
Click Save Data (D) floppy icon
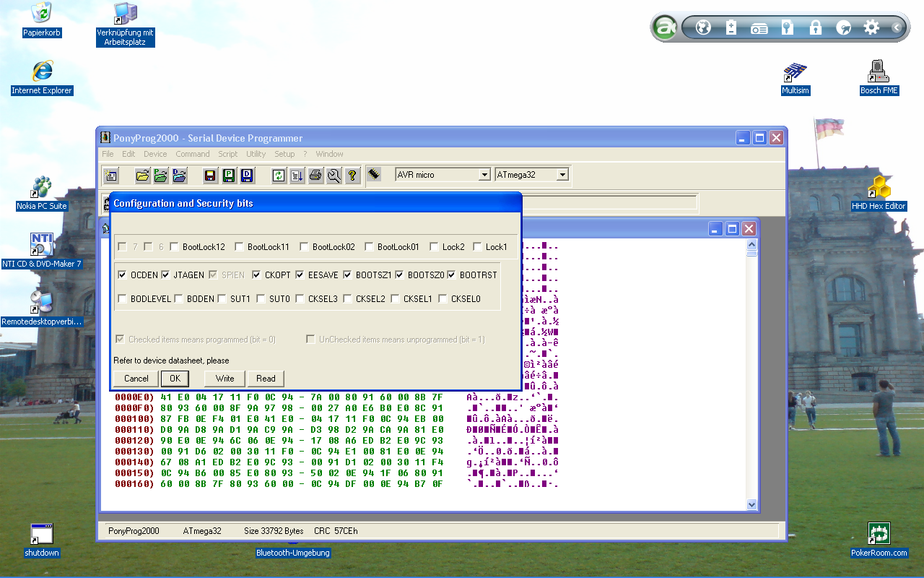[x=246, y=175]
